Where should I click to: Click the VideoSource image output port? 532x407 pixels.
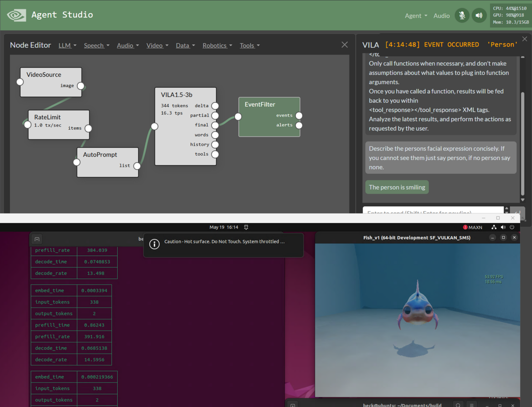pos(81,86)
